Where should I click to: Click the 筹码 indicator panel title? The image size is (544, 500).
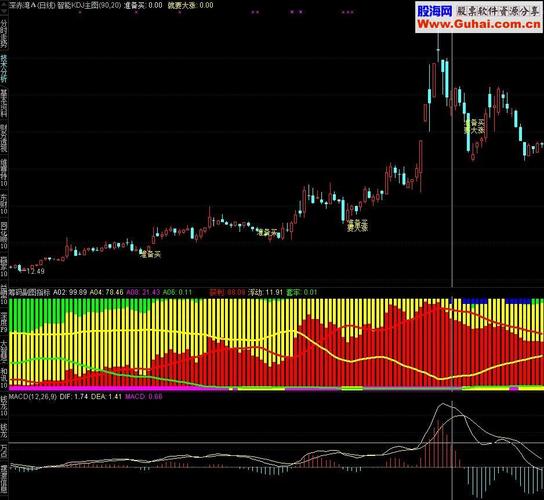[29, 292]
